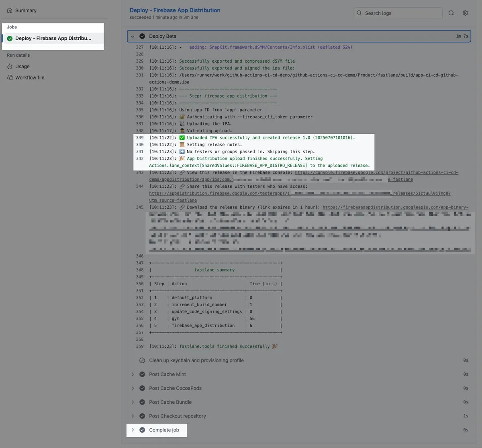Image resolution: width=482 pixels, height=448 pixels.
Task: Open the Firebase console release link
Action: coord(376,173)
